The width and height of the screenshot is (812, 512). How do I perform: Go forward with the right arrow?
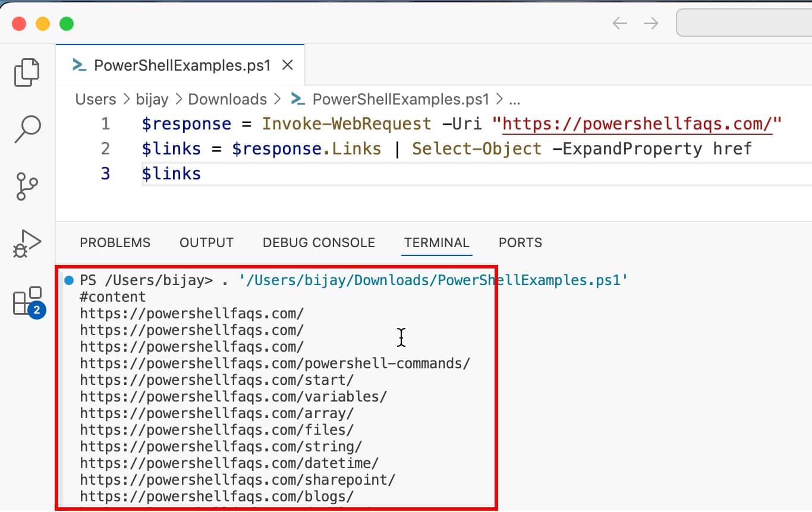coord(651,23)
